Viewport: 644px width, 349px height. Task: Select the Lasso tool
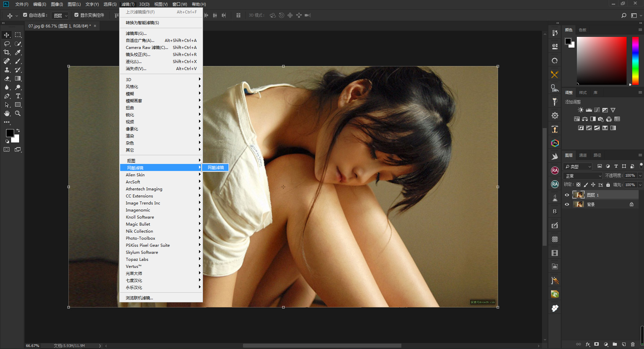pos(7,44)
